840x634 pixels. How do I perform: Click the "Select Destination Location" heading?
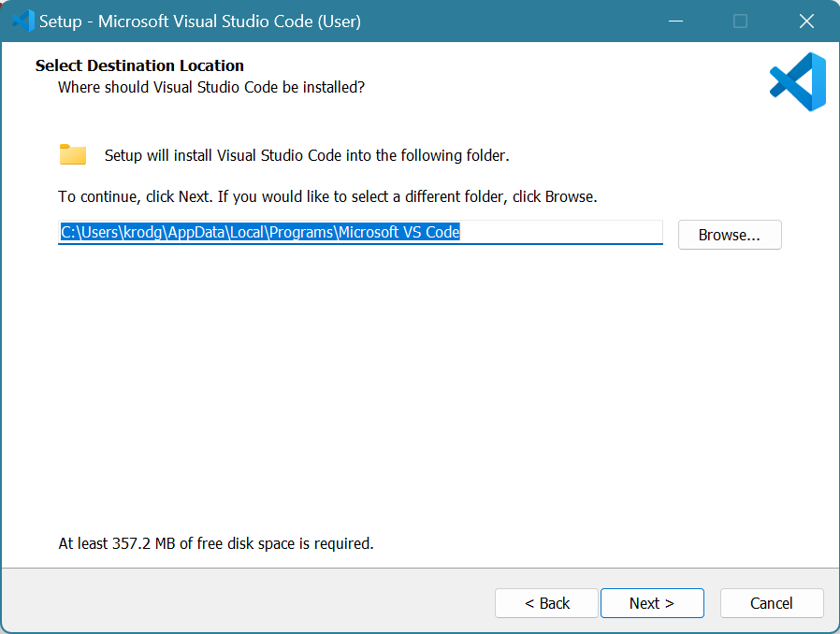[139, 65]
